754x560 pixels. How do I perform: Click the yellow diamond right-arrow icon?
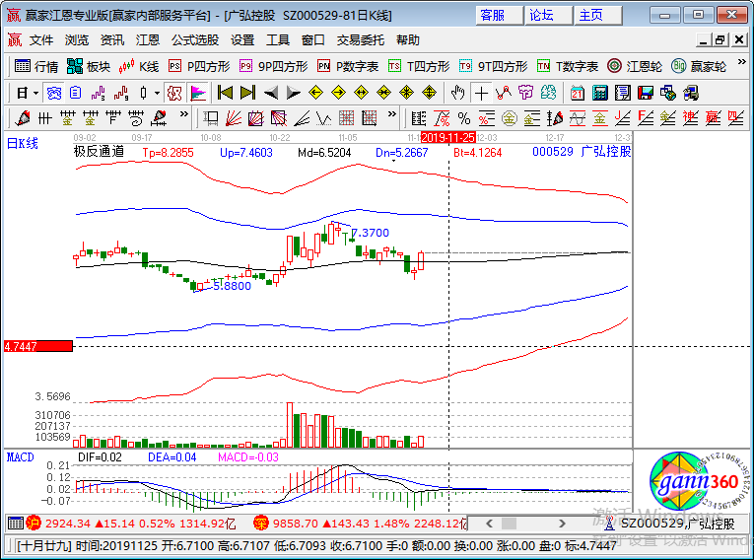(x=338, y=93)
